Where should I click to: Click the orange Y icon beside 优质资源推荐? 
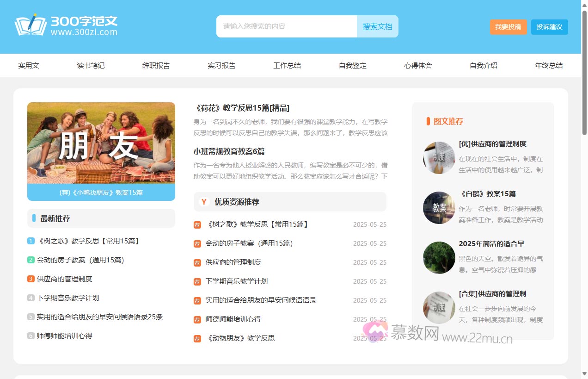204,202
